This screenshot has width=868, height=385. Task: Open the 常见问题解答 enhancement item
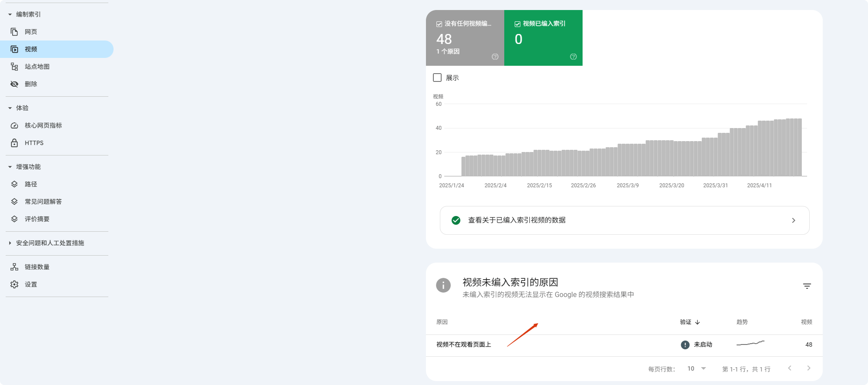(57, 202)
